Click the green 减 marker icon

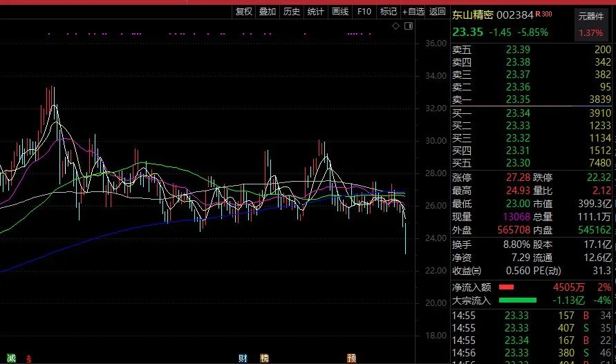[x=12, y=358]
